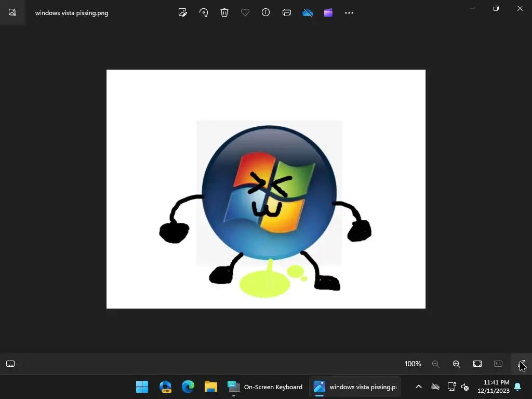The height and width of the screenshot is (399, 532).
Task: Toggle the filmstrip view icon
Action: pyautogui.click(x=10, y=364)
